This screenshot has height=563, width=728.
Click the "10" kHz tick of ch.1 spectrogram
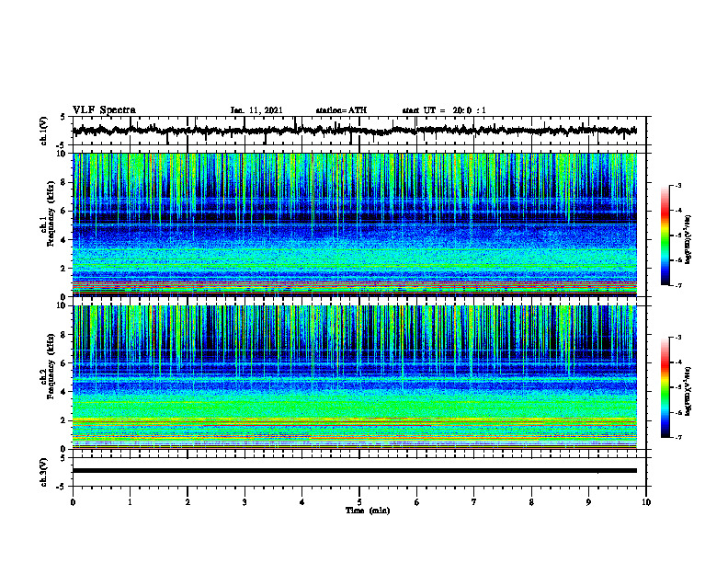coord(63,154)
